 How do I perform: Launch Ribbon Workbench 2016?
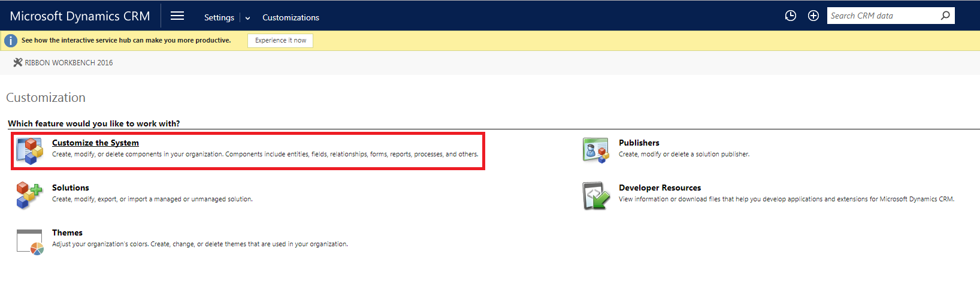coord(63,62)
